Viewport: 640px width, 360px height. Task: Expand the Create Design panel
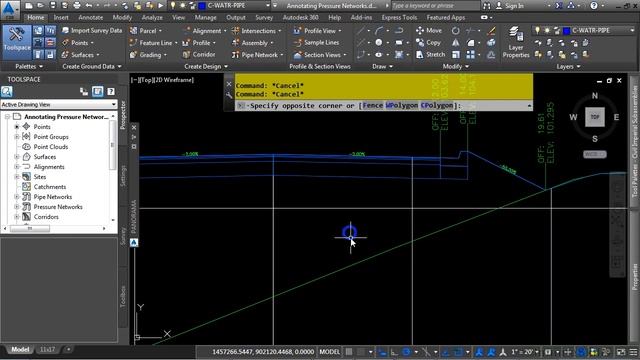point(206,67)
